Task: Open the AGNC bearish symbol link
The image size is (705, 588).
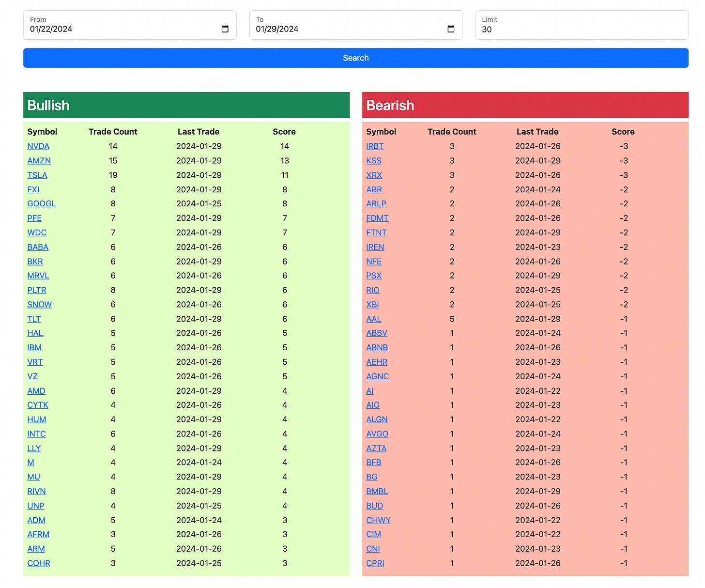Action: (x=378, y=376)
